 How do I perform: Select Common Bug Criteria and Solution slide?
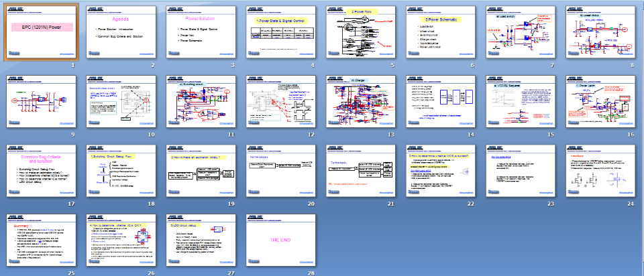(x=42, y=171)
